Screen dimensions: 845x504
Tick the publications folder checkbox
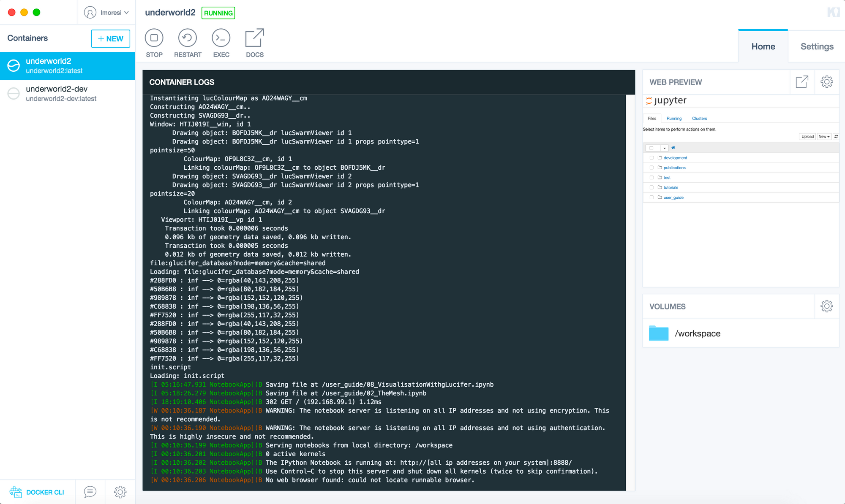pos(651,168)
